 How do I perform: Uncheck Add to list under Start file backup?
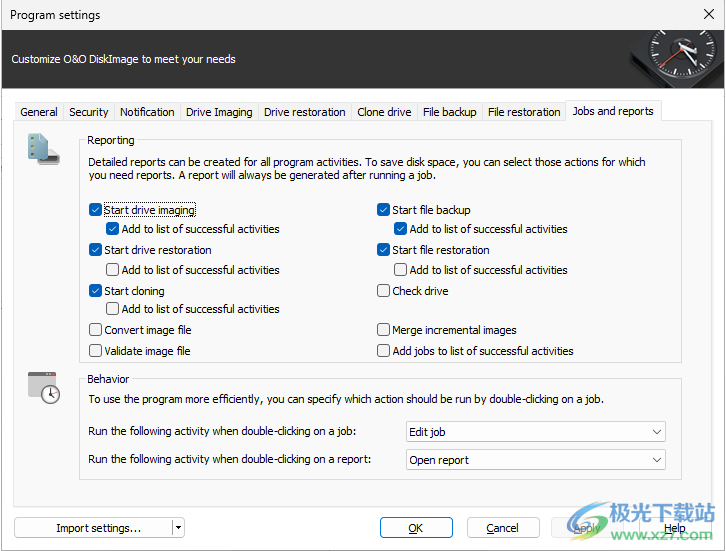pos(401,229)
